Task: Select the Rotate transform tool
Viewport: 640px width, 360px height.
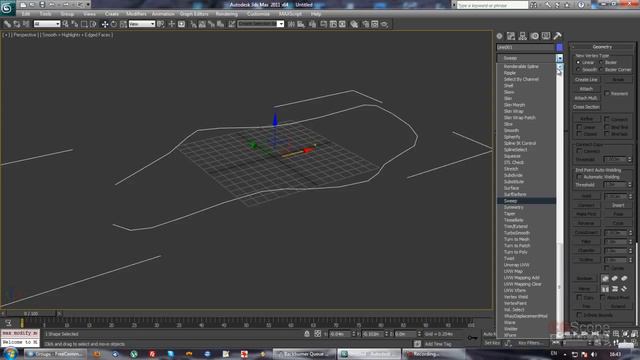Action: pyautogui.click(x=114, y=24)
